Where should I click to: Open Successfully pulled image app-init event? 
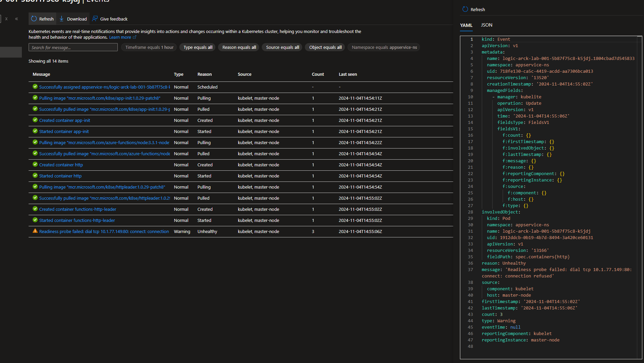105,109
